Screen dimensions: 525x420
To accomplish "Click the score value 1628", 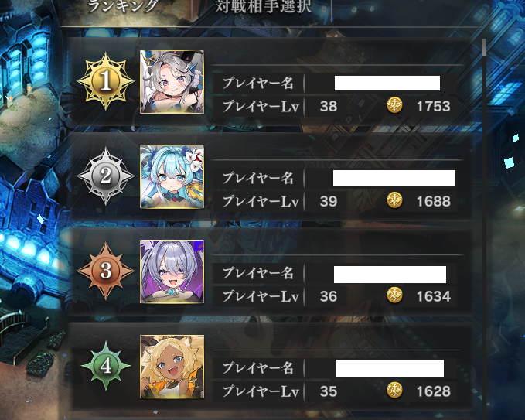I will tap(433, 391).
